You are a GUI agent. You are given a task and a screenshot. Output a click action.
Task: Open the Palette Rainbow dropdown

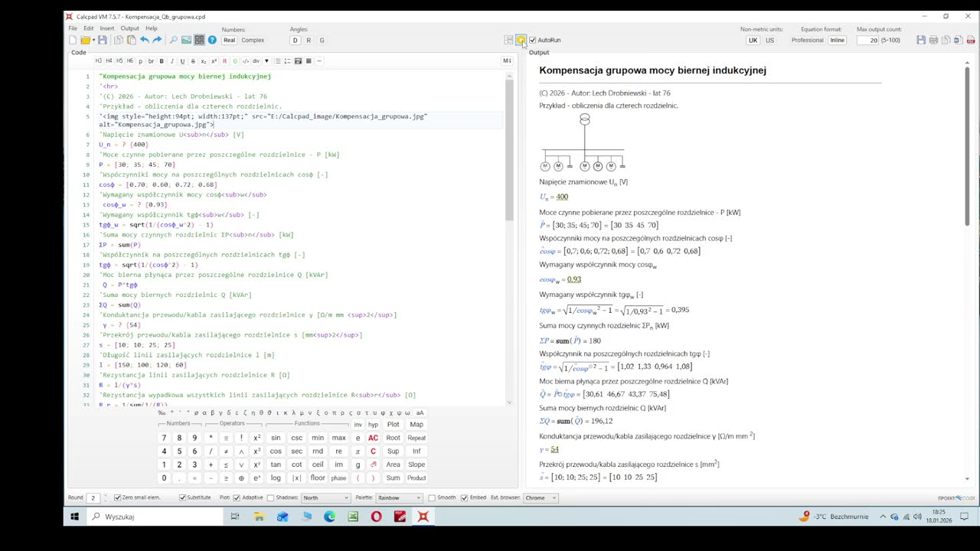tap(399, 497)
